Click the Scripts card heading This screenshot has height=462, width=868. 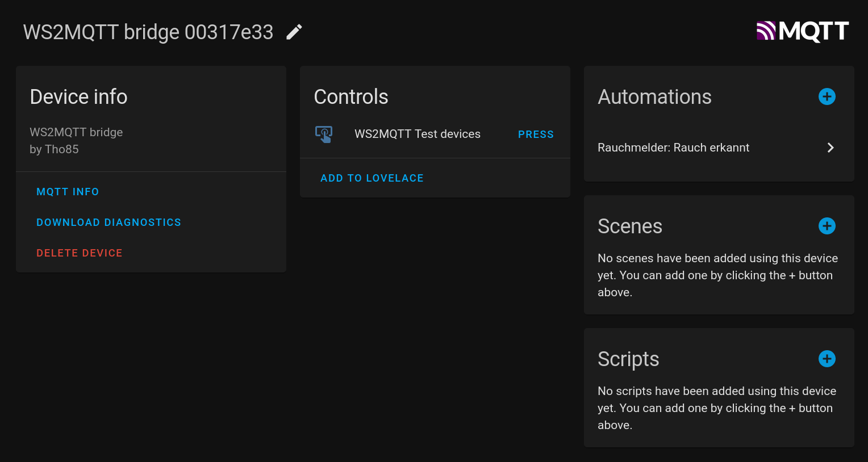click(628, 359)
